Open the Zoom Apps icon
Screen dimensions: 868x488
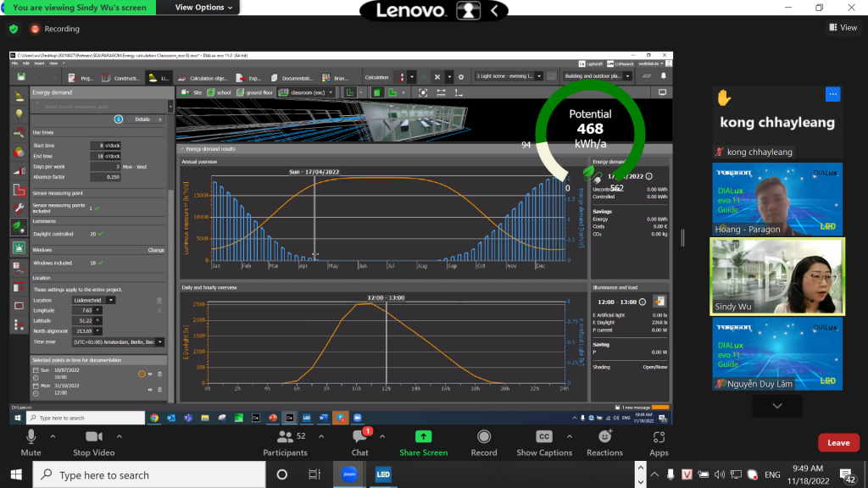[659, 437]
